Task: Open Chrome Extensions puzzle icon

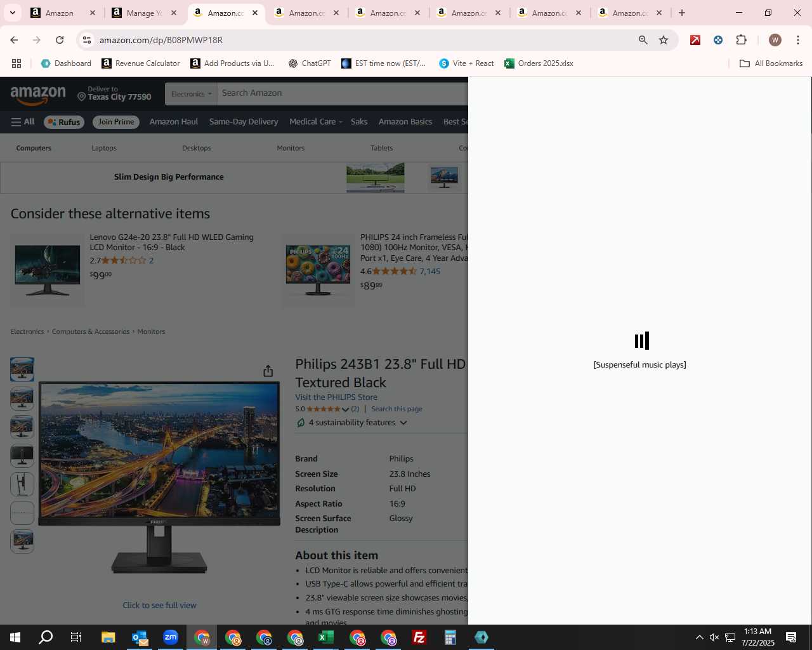Action: [741, 40]
